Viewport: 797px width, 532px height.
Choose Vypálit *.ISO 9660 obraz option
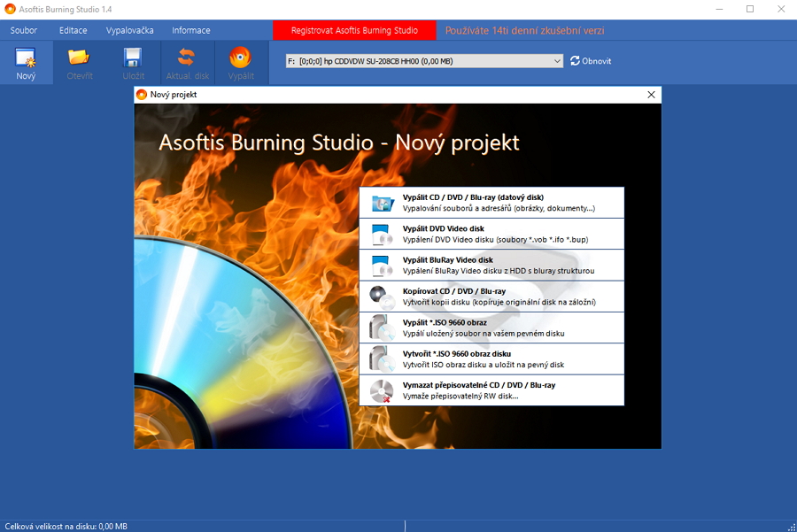(491, 328)
